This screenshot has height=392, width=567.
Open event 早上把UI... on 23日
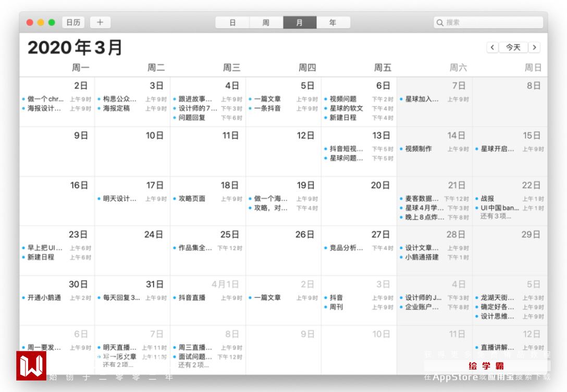(57, 248)
